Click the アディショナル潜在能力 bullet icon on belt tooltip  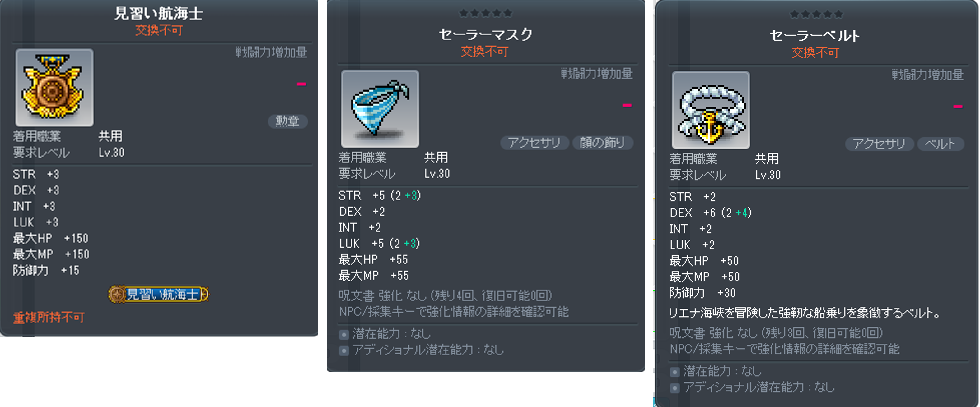point(674,388)
